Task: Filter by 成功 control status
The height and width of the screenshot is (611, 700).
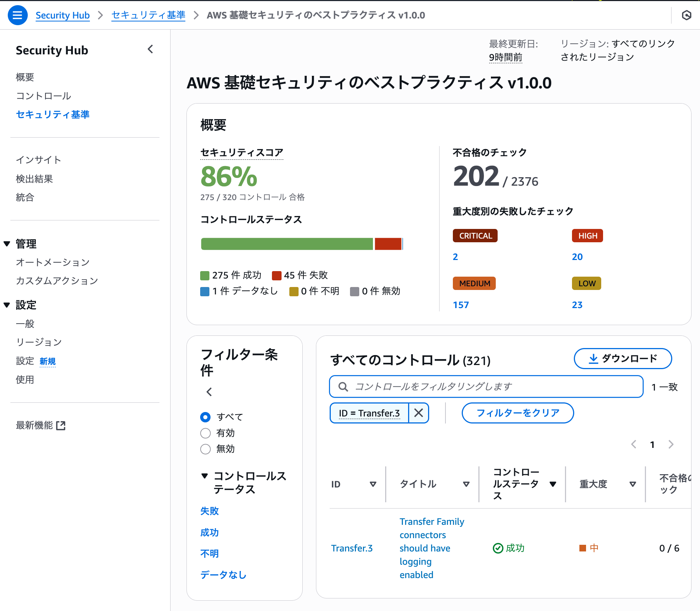Action: coord(209,532)
